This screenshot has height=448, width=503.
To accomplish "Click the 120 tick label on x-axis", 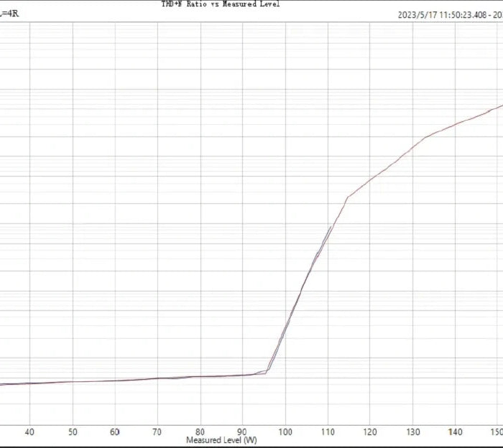I will tap(370, 432).
